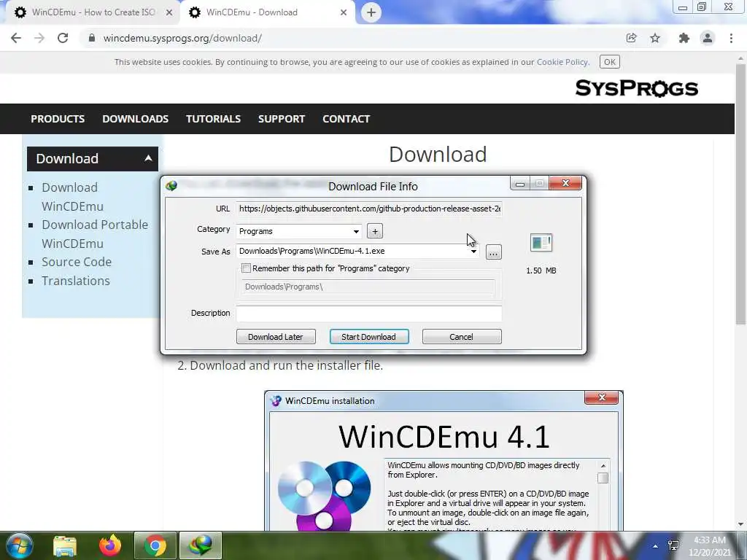Image resolution: width=747 pixels, height=560 pixels.
Task: Open 'Download Portable WinCDEmu' sidebar link
Action: tap(95, 234)
